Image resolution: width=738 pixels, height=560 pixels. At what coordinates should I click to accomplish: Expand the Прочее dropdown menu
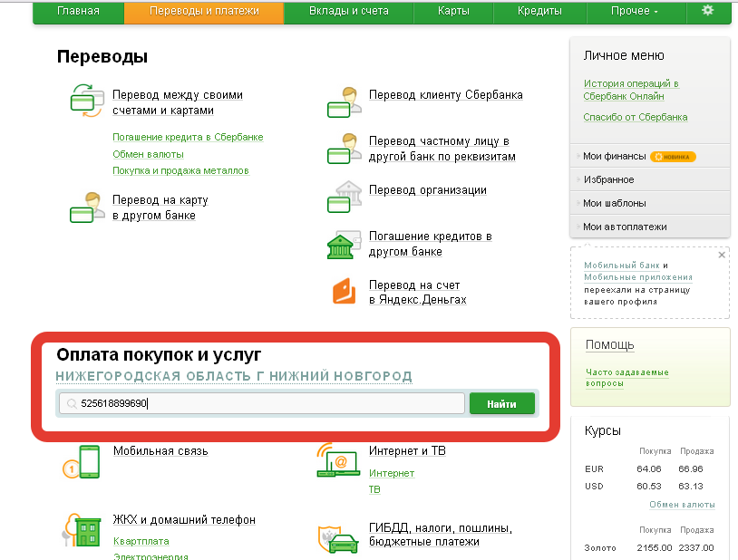click(635, 11)
